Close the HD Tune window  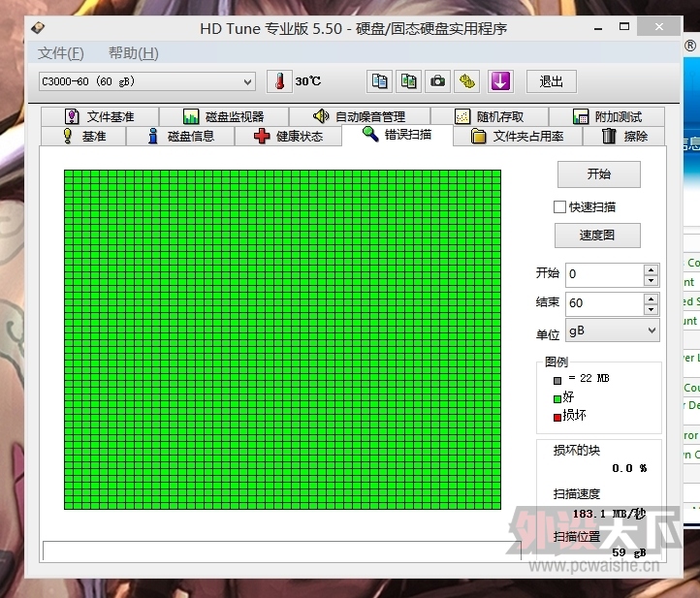(659, 27)
